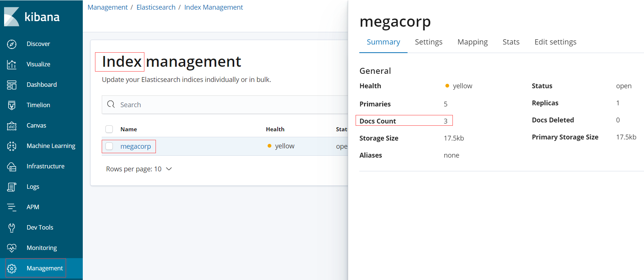Click the Logs document icon
The height and width of the screenshot is (280, 644).
(12, 187)
